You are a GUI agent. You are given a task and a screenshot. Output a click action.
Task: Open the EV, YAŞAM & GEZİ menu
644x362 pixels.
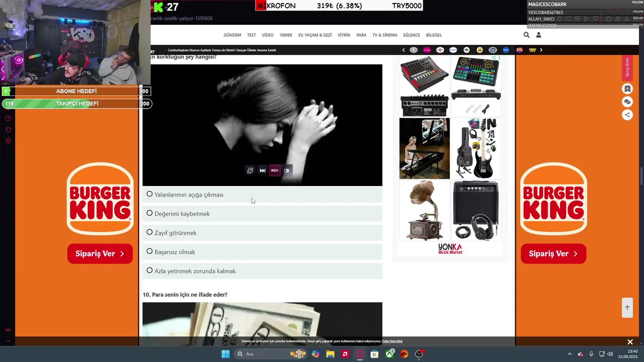(315, 35)
